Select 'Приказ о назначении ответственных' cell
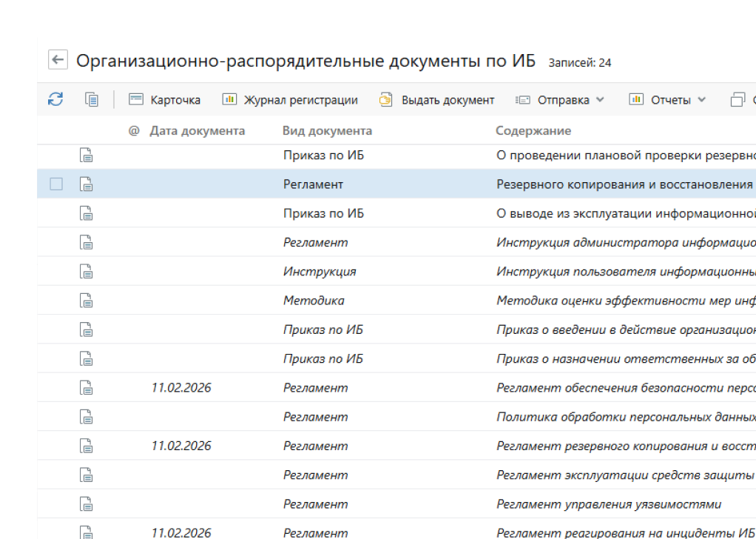 [x=626, y=358]
